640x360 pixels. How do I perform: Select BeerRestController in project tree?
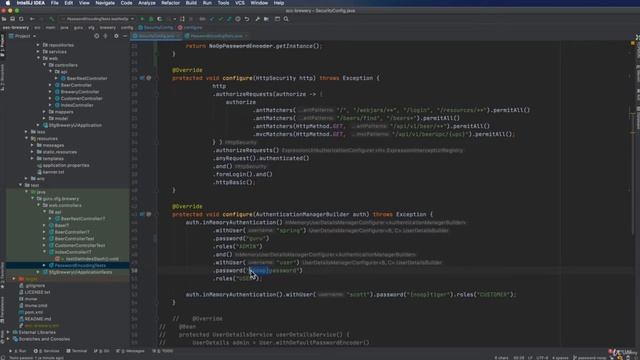pyautogui.click(x=84, y=78)
